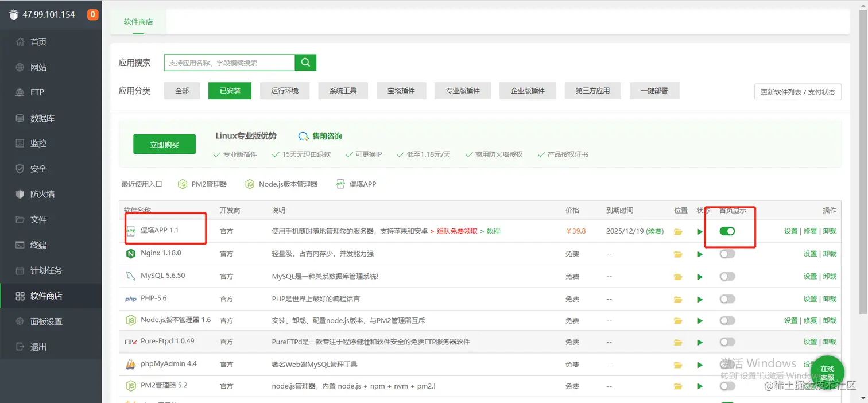Click the 立即购买 button

coord(164,145)
